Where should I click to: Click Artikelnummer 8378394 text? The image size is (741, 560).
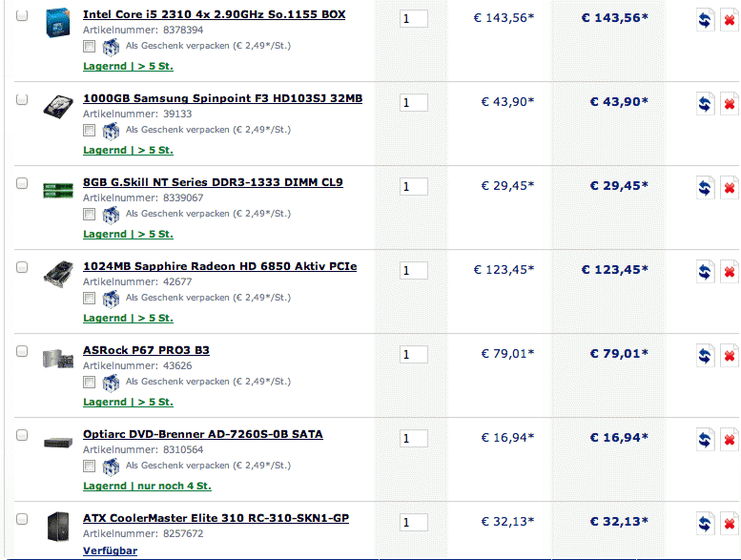pyautogui.click(x=143, y=30)
